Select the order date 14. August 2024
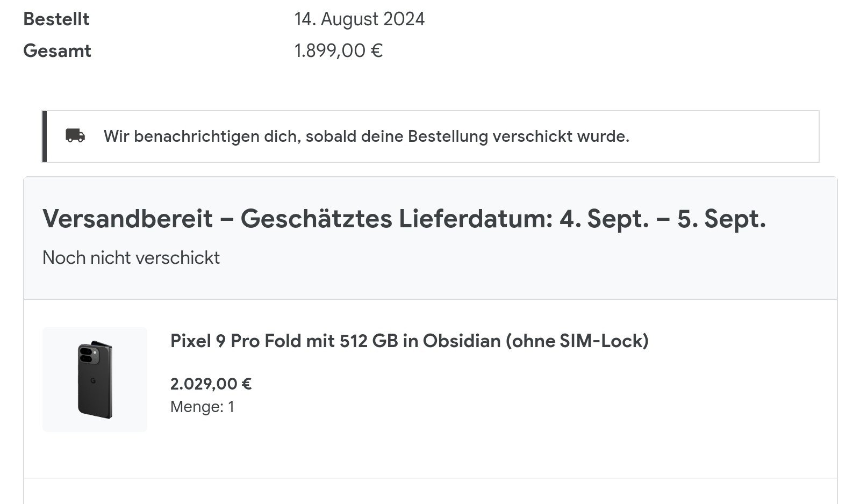 tap(360, 19)
